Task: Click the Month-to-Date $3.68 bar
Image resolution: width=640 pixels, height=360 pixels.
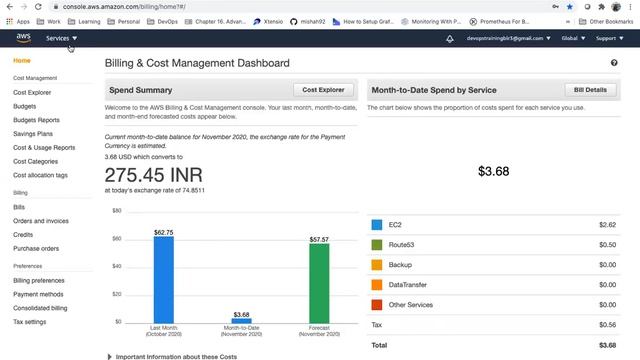Action: click(242, 321)
